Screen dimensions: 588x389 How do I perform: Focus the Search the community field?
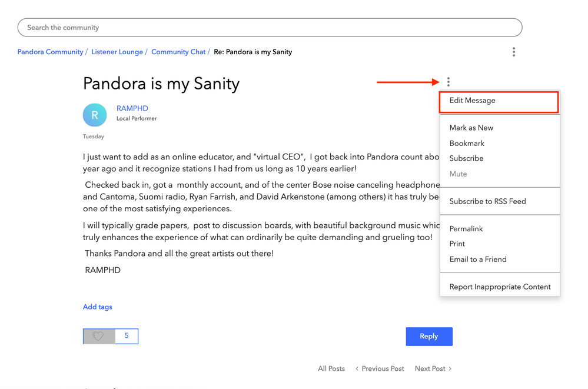[x=270, y=28]
